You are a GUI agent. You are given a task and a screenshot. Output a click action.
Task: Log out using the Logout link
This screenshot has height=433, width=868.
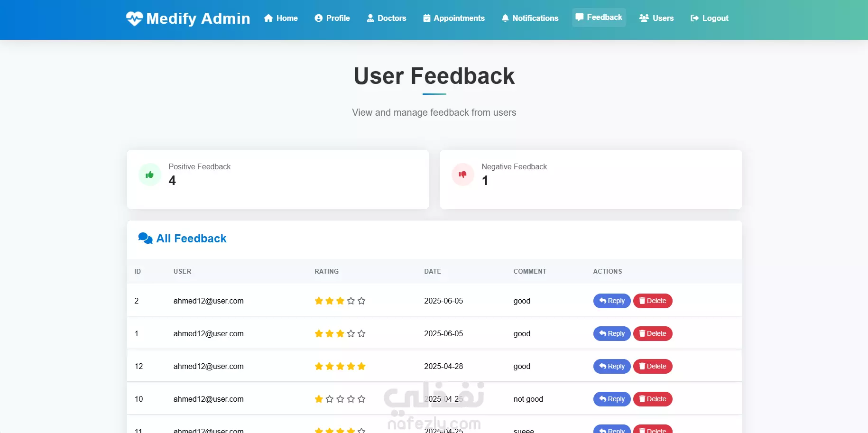(709, 18)
